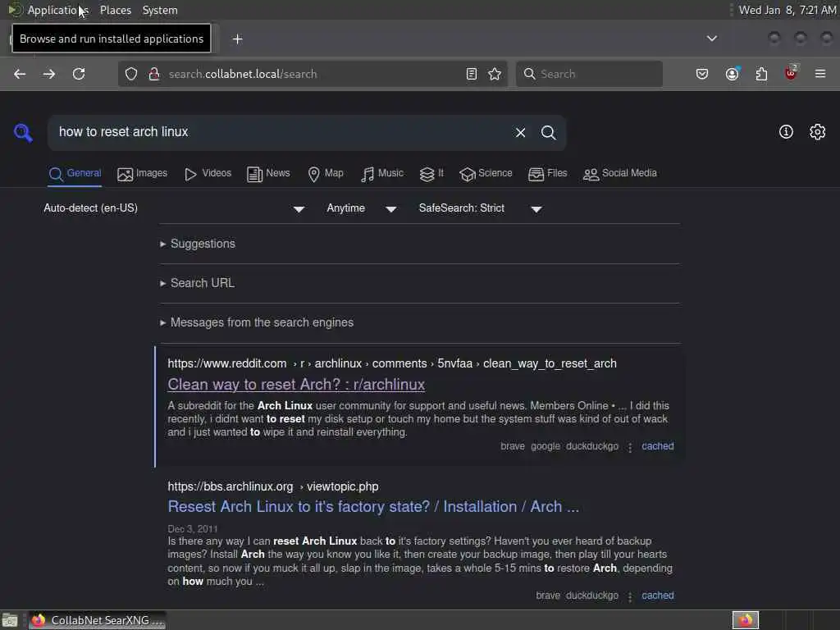Submit search with the magnifier button
The width and height of the screenshot is (840, 630).
548,132
